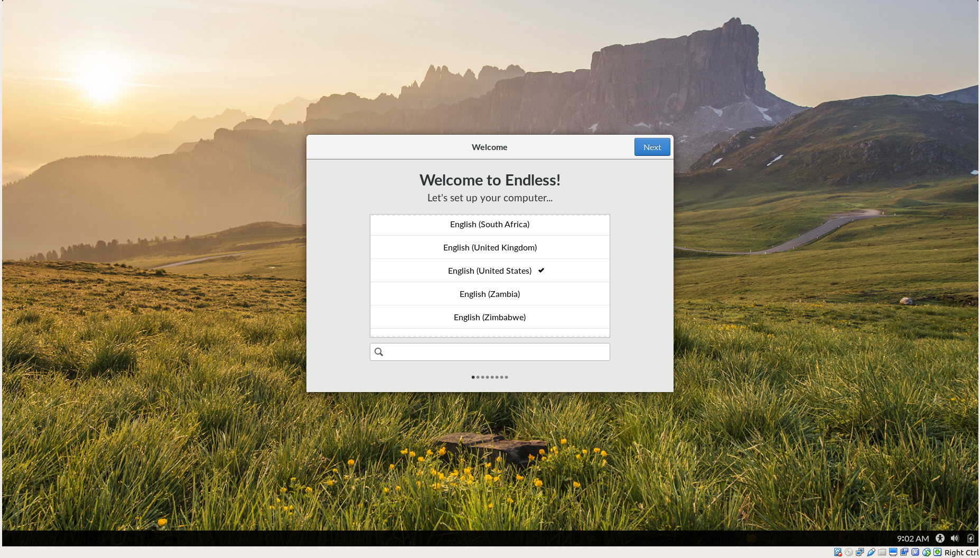Choose English (Zambia) from the list

click(490, 294)
